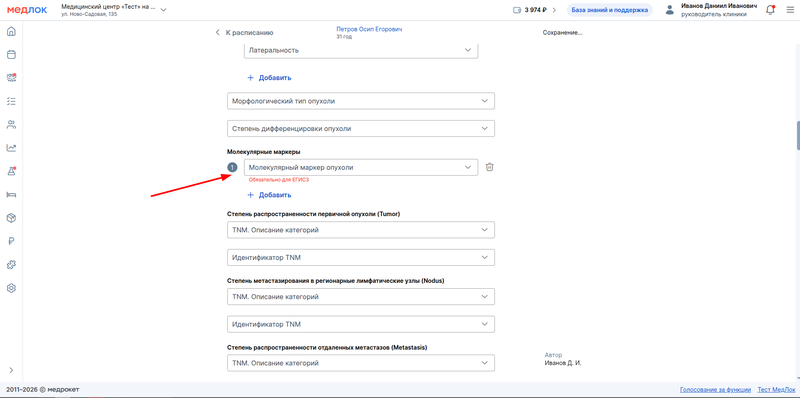The width and height of the screenshot is (800, 398).
Task: Click the Сохранение... status text
Action: [x=563, y=33]
